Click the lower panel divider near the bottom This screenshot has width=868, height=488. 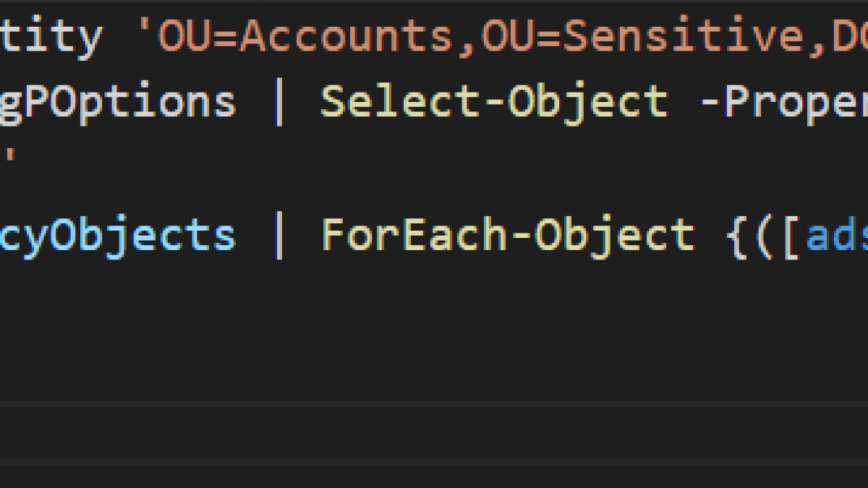coord(434,462)
